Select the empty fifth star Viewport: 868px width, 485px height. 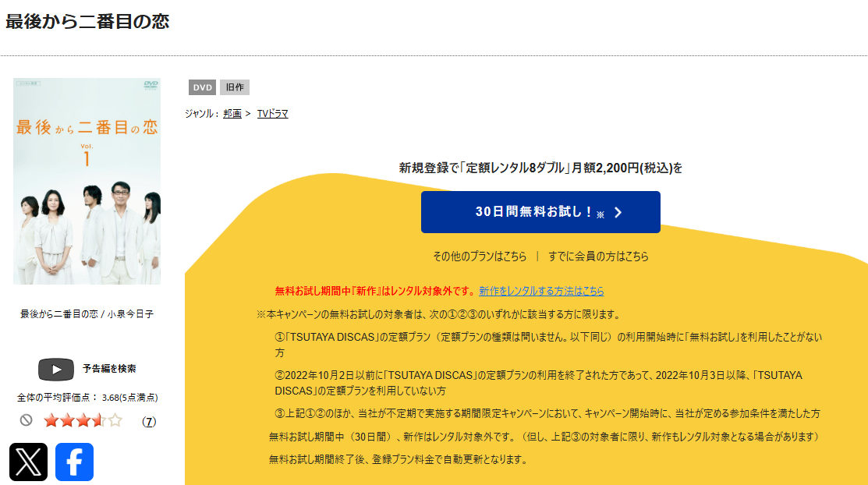[x=114, y=420]
